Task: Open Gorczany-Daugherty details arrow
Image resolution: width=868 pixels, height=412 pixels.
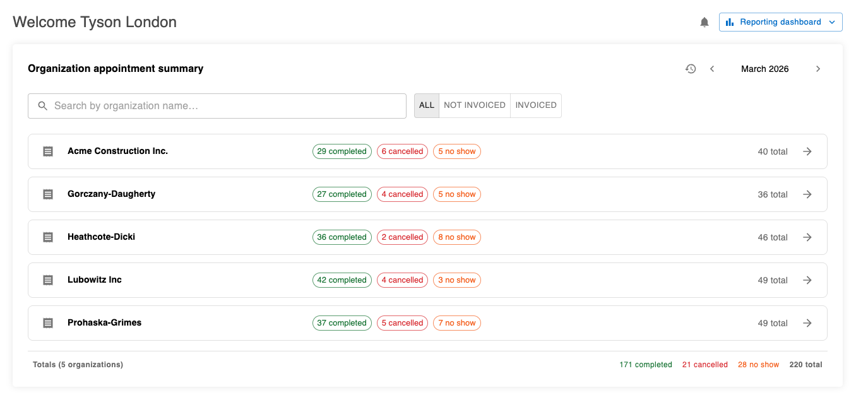Action: point(807,194)
